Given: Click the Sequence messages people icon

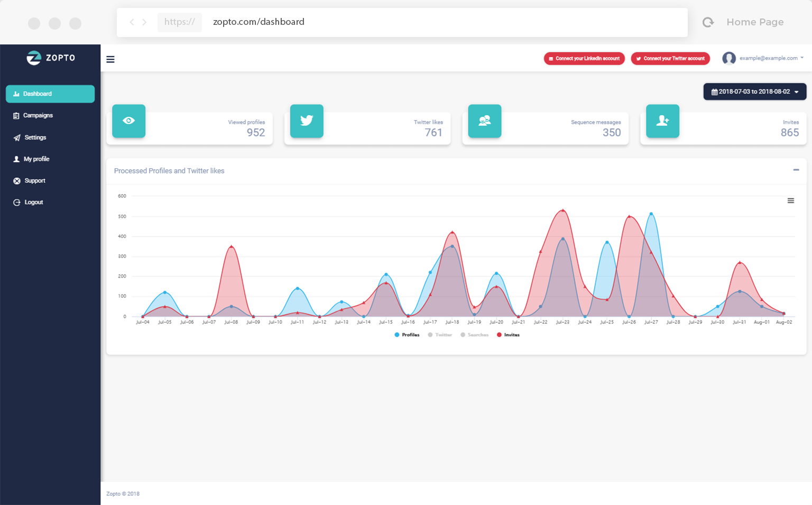Looking at the screenshot, I should pyautogui.click(x=484, y=121).
